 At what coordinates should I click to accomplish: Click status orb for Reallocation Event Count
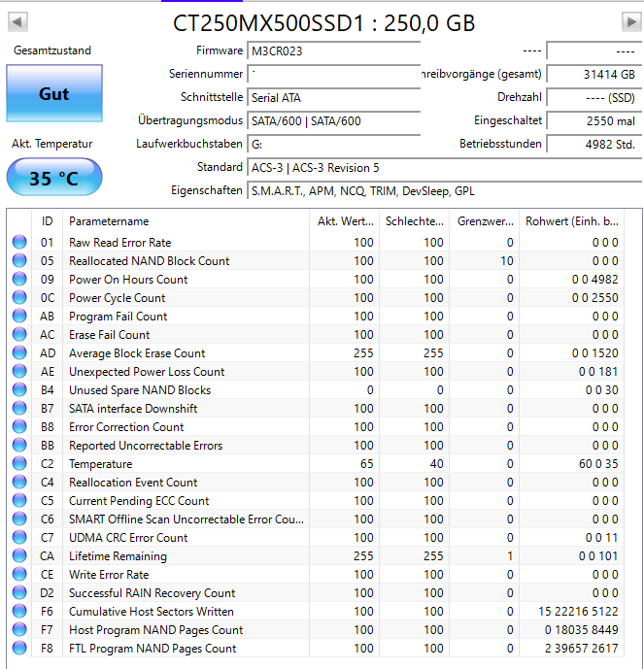point(19,482)
